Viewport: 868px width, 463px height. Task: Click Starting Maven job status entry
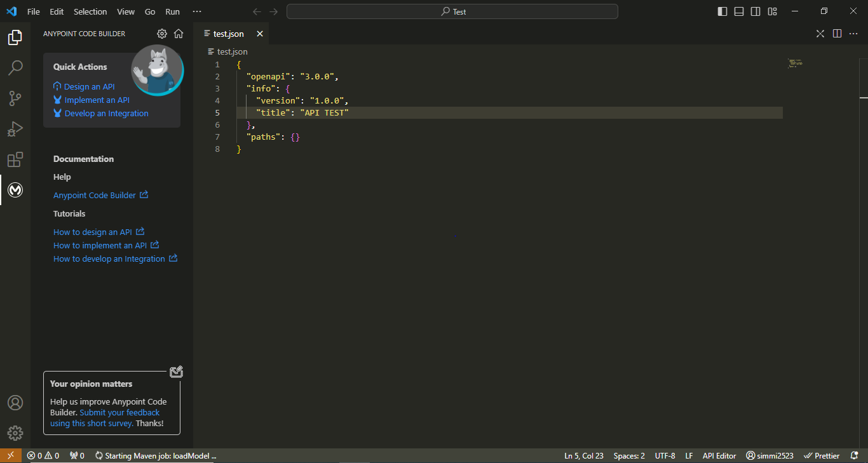[x=156, y=455]
